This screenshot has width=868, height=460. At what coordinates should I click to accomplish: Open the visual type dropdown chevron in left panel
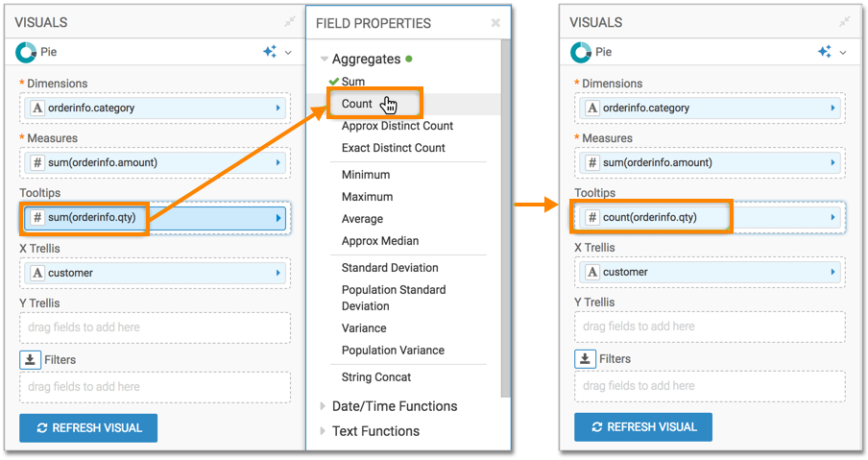(288, 53)
